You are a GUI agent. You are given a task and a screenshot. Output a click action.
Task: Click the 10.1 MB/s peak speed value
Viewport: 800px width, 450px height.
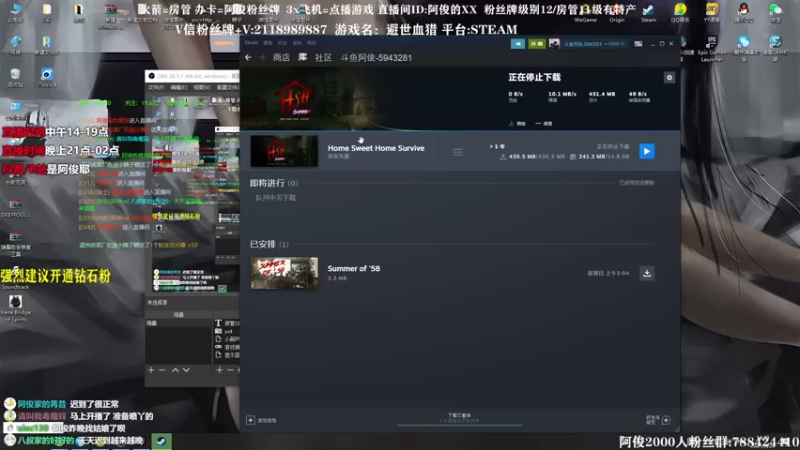562,94
